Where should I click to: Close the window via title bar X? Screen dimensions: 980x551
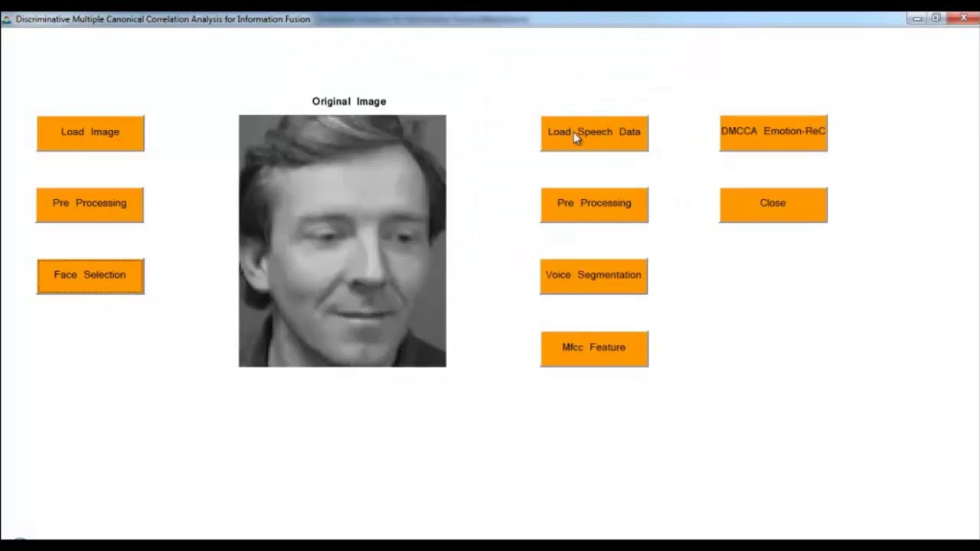pos(963,18)
